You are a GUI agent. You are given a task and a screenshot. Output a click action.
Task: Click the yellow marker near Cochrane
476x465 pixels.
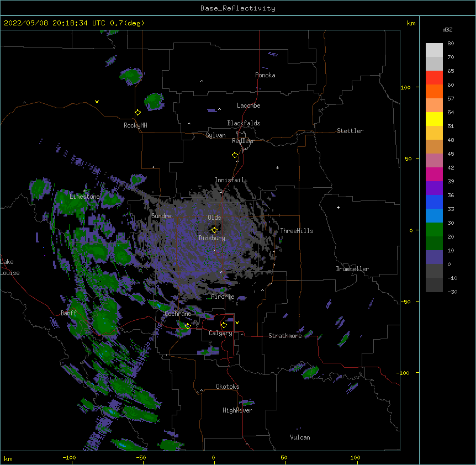188,326
